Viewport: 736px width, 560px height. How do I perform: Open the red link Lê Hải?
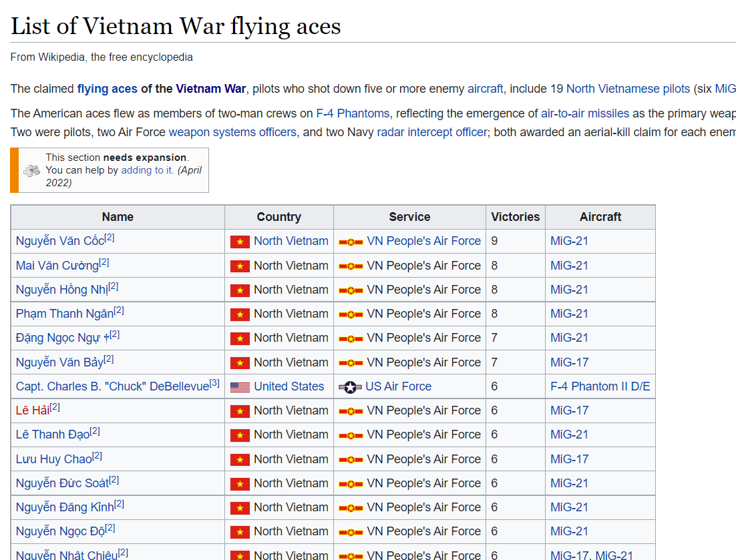tap(32, 410)
